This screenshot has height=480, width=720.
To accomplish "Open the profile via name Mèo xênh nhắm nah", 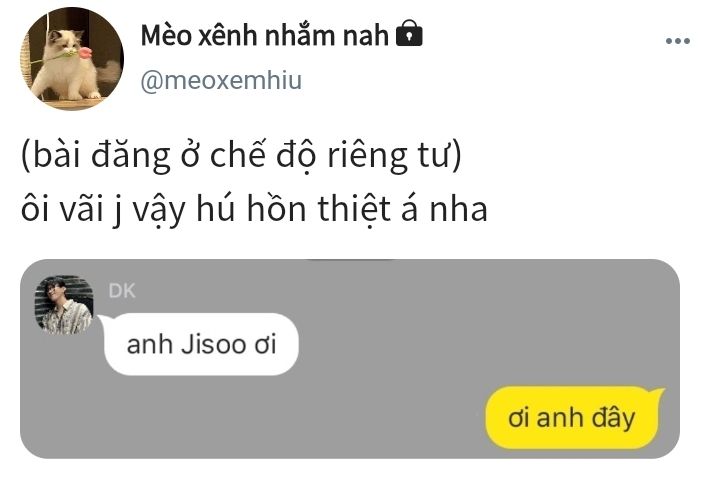I will point(264,35).
